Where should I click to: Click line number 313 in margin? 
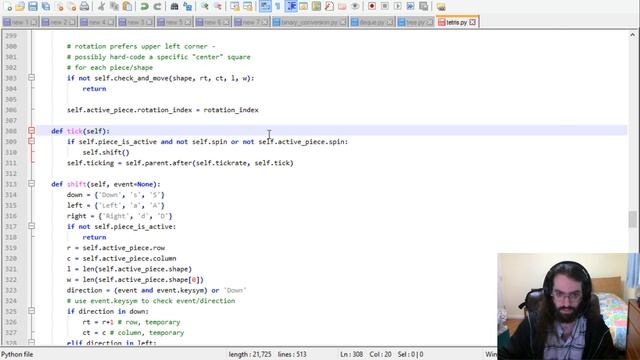pyautogui.click(x=11, y=184)
